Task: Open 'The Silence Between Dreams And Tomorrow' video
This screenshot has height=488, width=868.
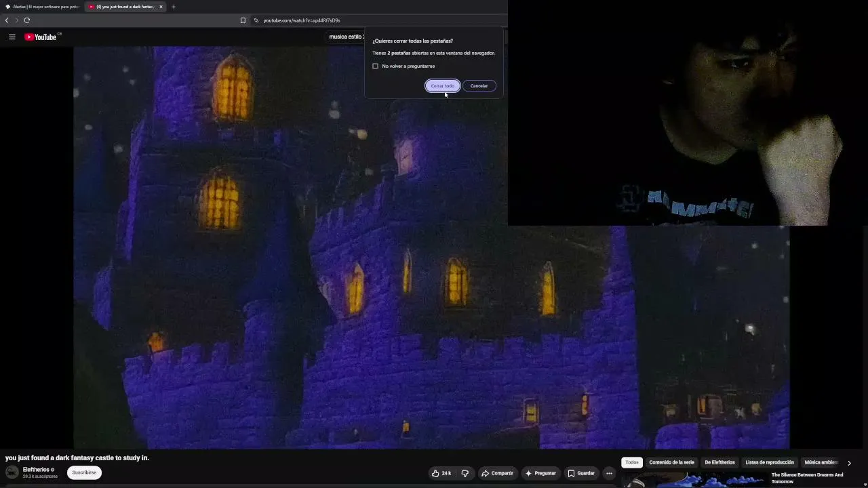Action: point(807,478)
